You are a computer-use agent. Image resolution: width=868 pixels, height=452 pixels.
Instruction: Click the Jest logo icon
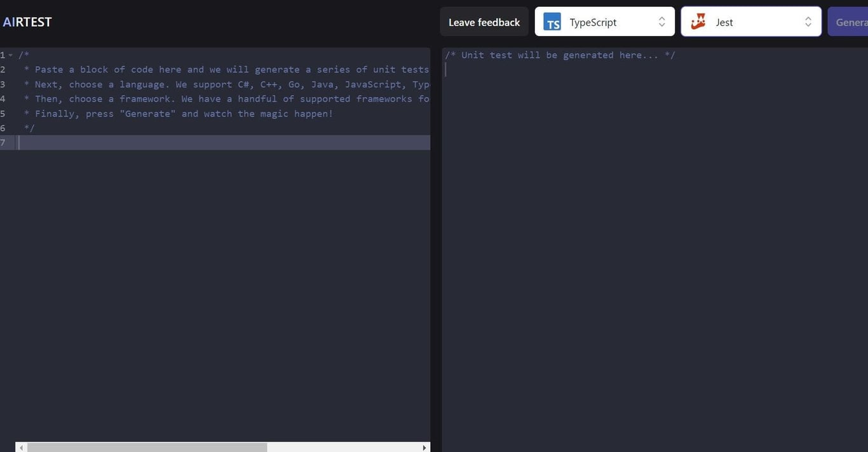(x=698, y=22)
